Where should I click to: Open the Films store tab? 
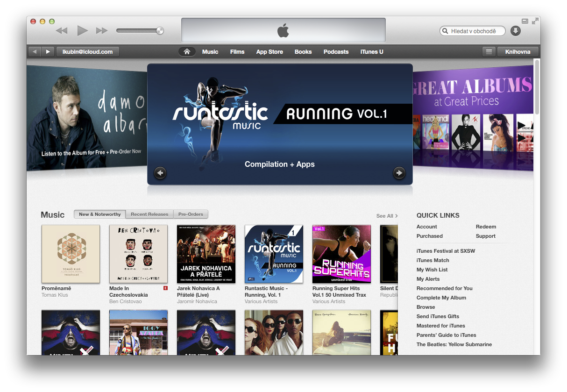[237, 52]
